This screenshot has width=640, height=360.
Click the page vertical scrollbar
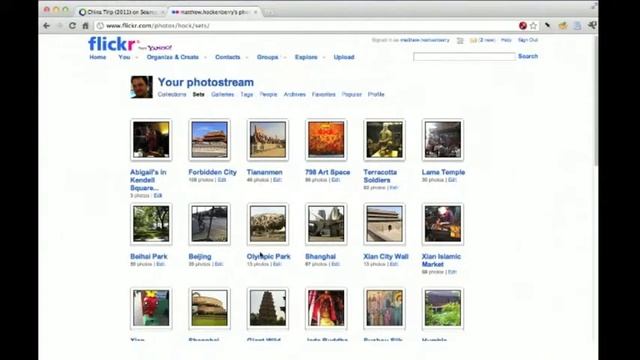click(x=596, y=102)
